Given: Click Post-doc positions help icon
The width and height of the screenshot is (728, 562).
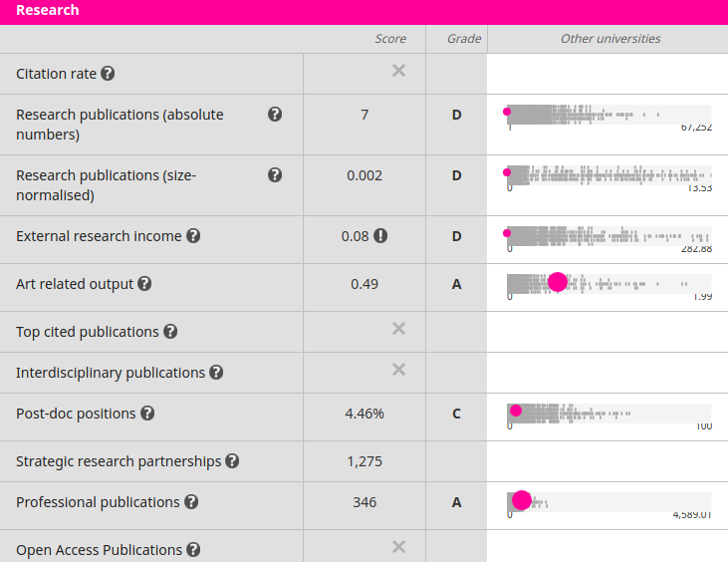Looking at the screenshot, I should coord(147,414).
